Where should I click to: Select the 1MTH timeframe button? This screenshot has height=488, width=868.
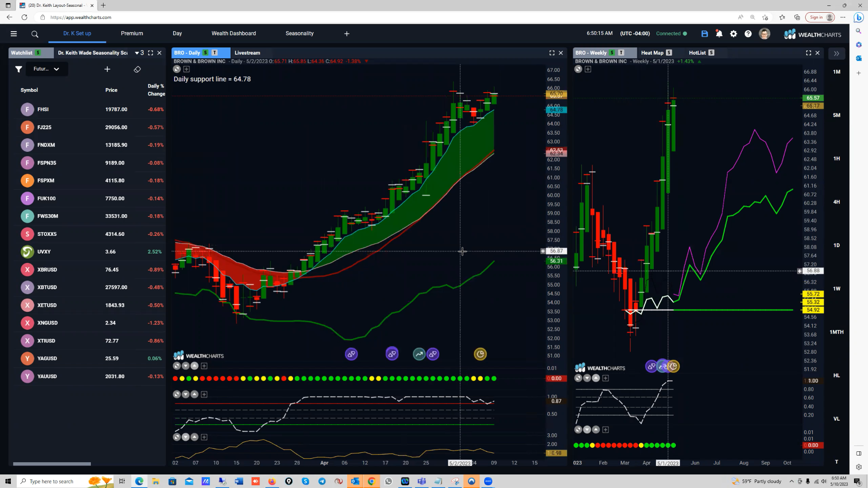point(837,332)
